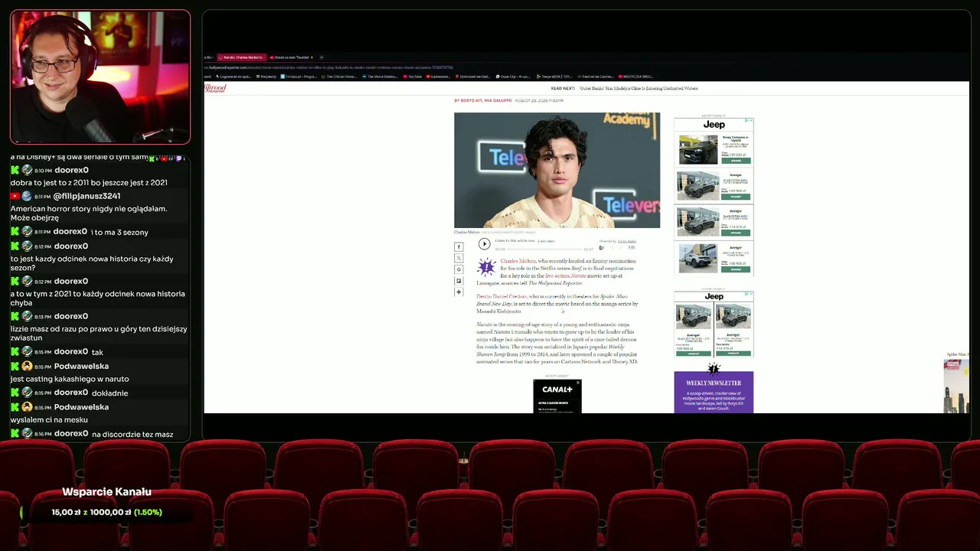
Task: Share the article on X
Action: pos(459,258)
